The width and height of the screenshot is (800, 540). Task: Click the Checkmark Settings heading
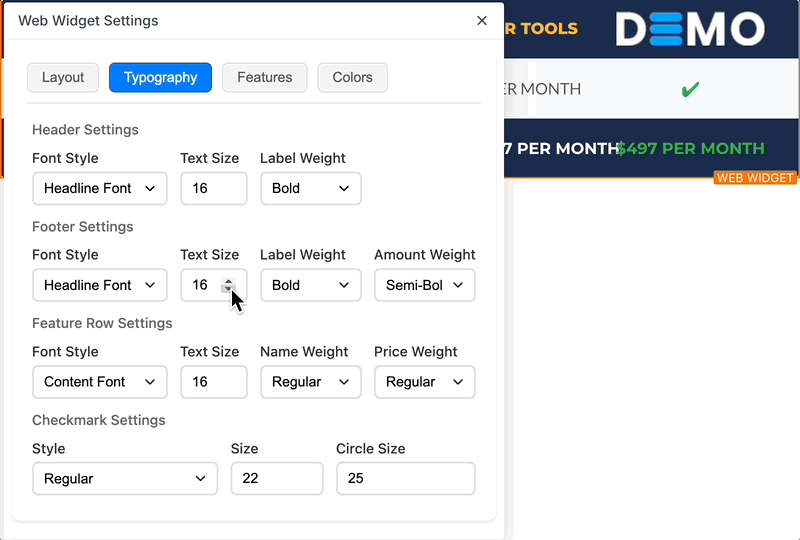[98, 420]
